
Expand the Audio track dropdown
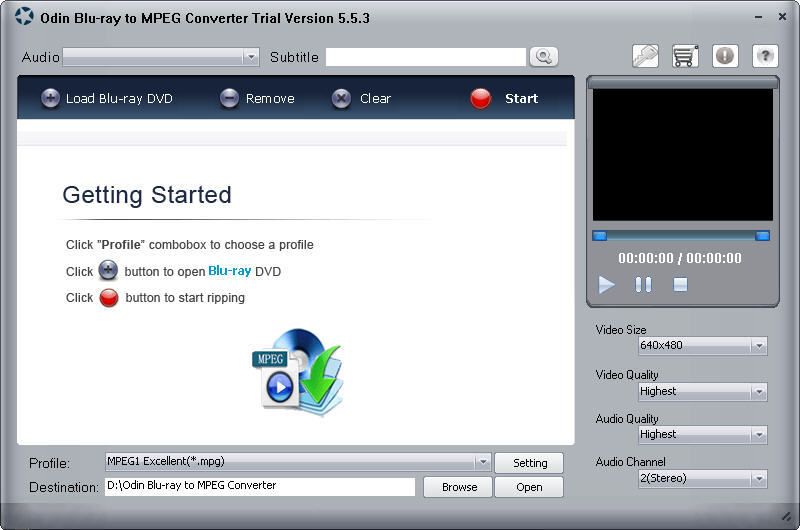[x=251, y=57]
